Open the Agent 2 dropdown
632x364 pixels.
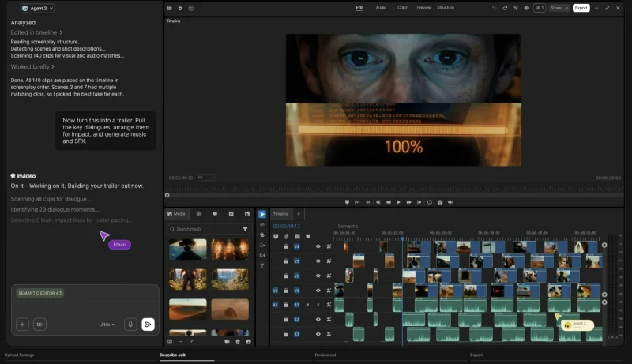[x=37, y=8]
